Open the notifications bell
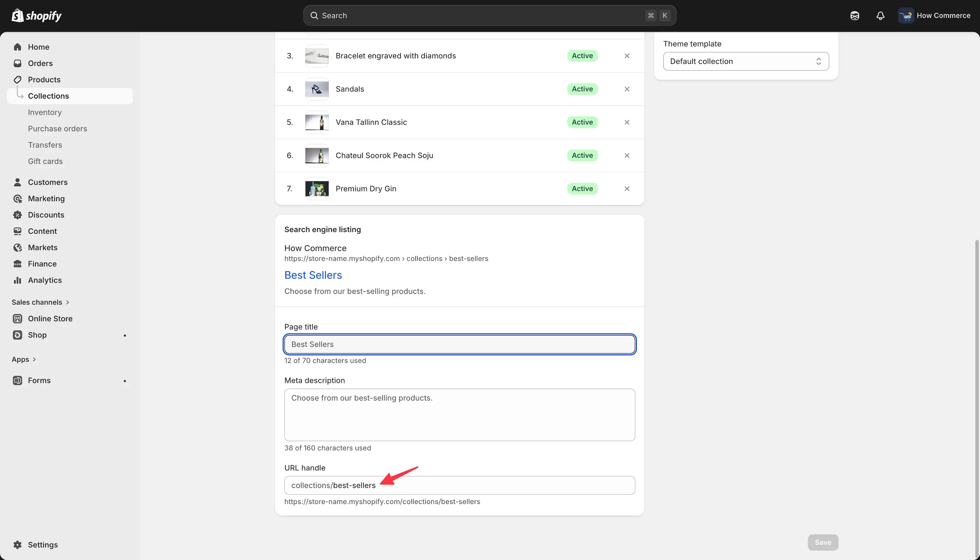The image size is (980, 560). pos(880,16)
